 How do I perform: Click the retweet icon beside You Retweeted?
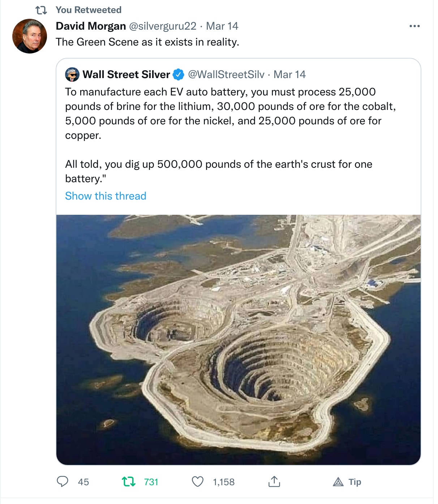point(41,10)
